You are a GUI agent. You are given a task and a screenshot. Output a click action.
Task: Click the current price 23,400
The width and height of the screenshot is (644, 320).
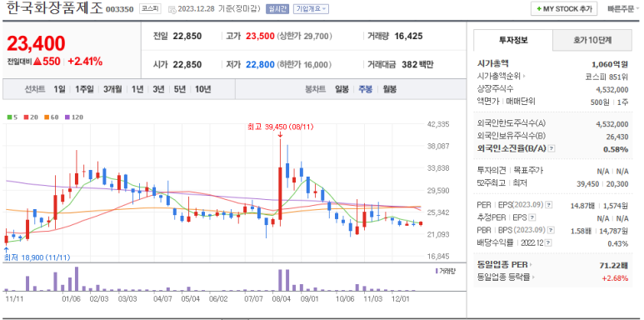36,43
